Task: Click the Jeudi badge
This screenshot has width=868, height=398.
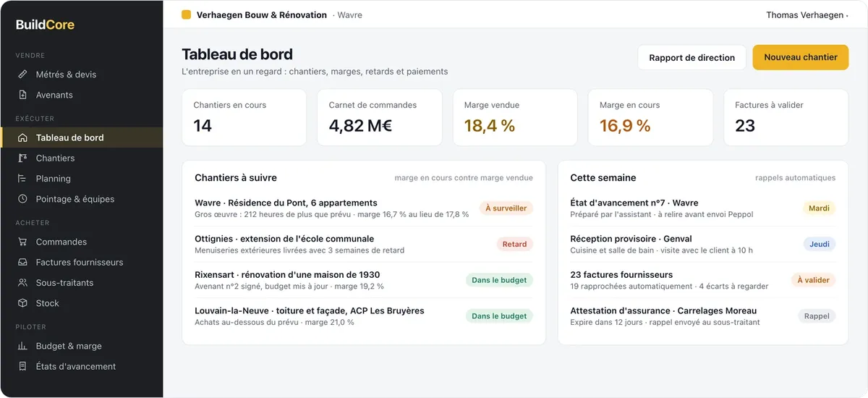Action: [x=820, y=244]
